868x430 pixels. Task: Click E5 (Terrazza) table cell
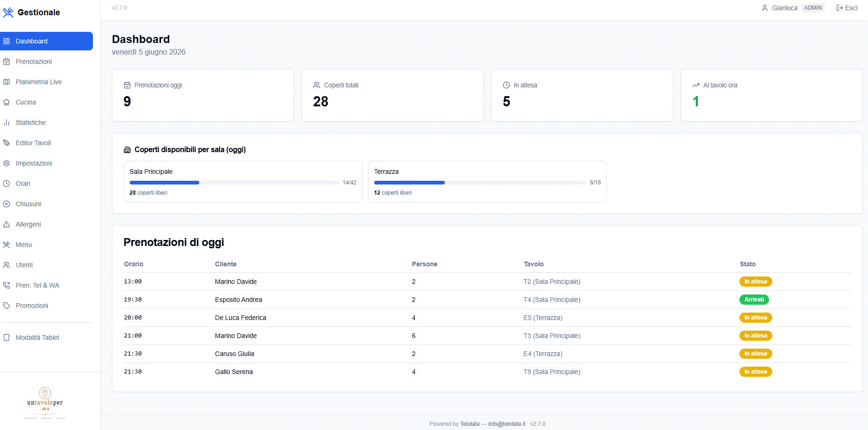543,318
